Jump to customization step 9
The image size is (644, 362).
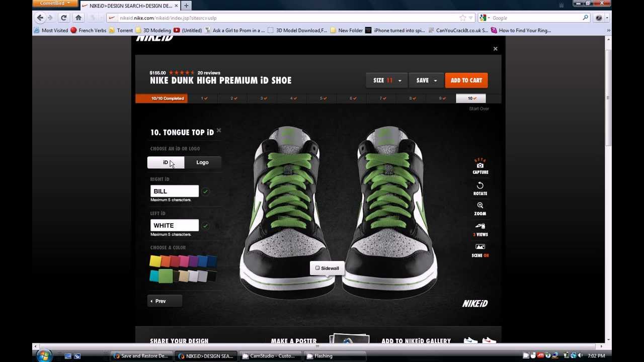442,99
